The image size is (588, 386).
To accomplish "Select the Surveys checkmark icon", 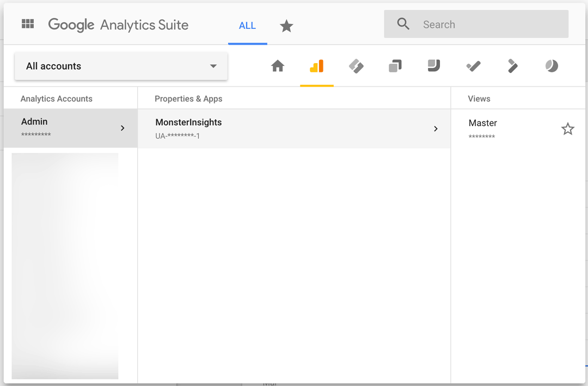I will [473, 66].
